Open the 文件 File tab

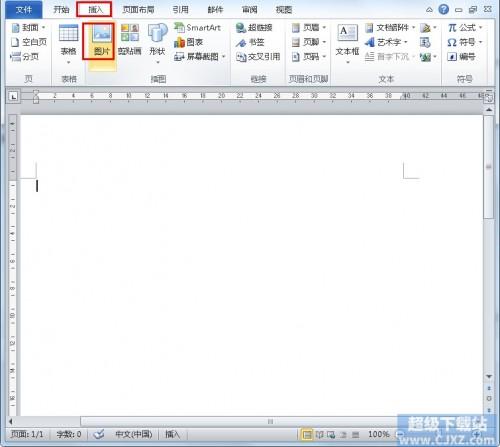pos(23,10)
